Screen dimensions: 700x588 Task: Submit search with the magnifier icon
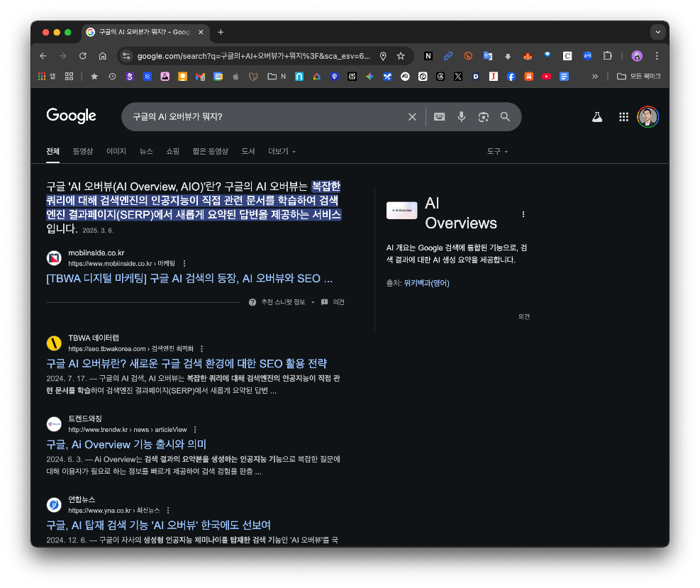click(x=505, y=117)
